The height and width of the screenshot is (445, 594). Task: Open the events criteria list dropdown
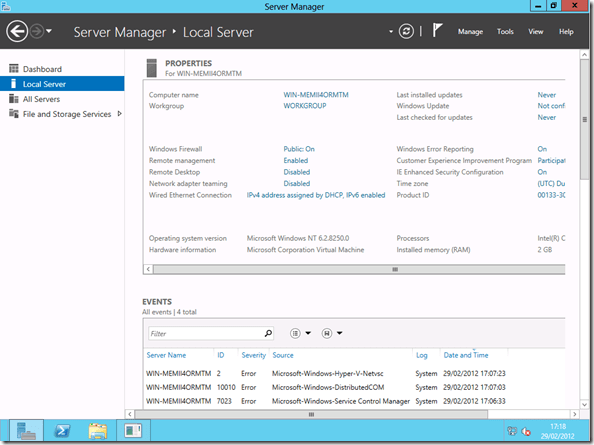pyautogui.click(x=300, y=333)
